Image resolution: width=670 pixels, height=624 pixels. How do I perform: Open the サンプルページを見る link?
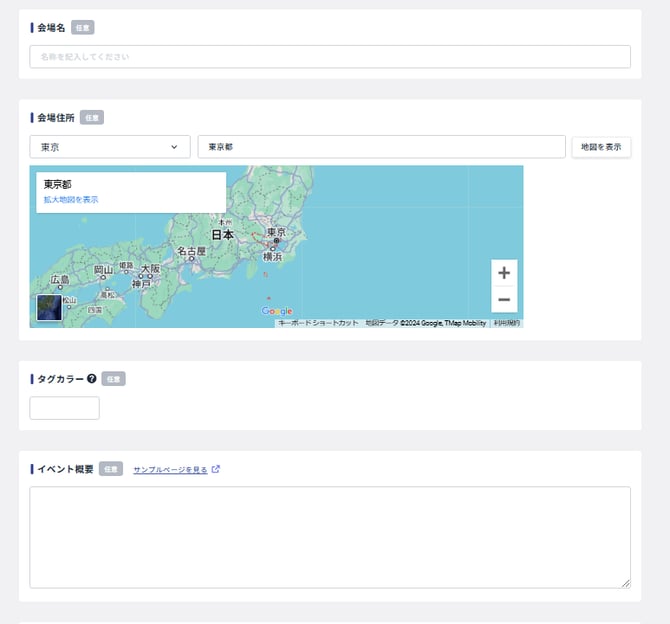(170, 469)
